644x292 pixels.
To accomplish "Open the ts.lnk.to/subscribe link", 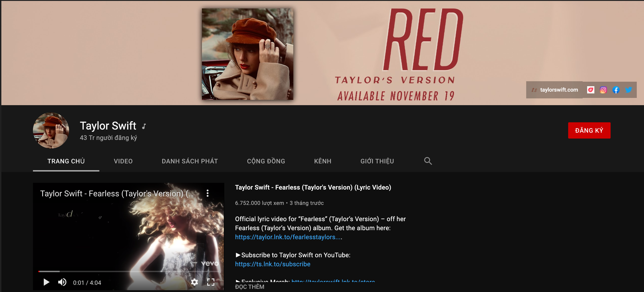I will 273,264.
